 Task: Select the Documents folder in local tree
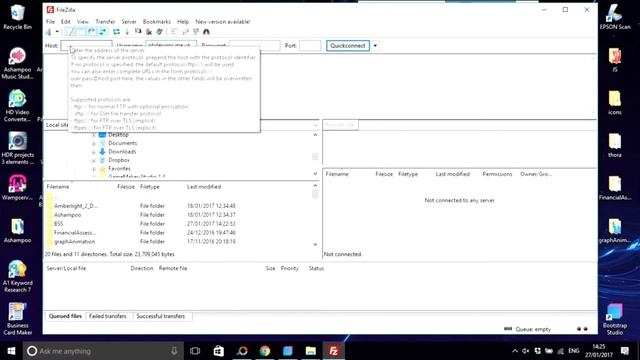pos(122,143)
